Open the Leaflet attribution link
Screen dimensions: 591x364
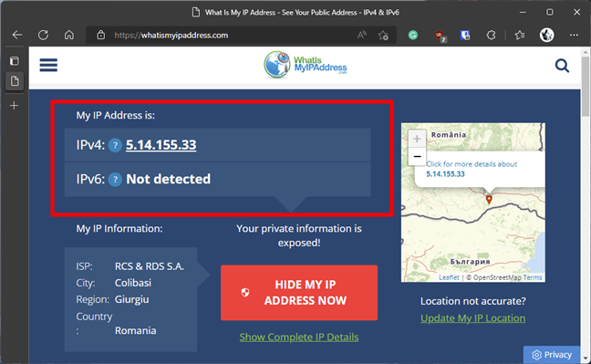449,277
